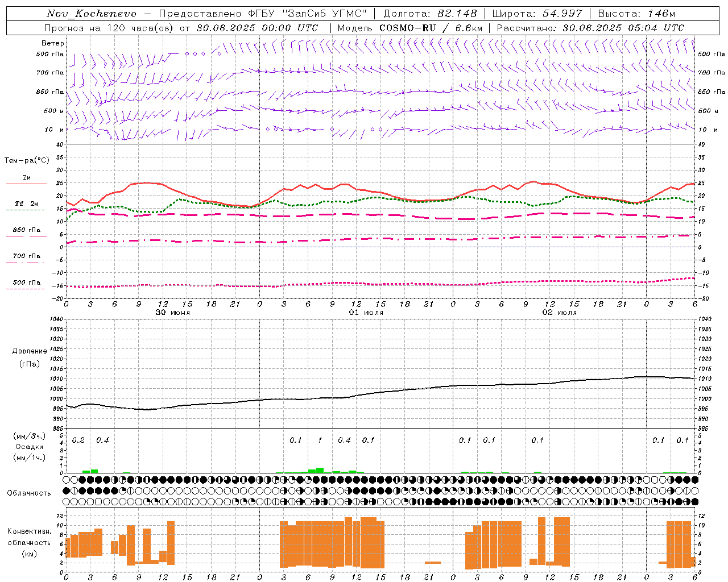Select the 'Широта: 54.997' header value

[x=537, y=14]
